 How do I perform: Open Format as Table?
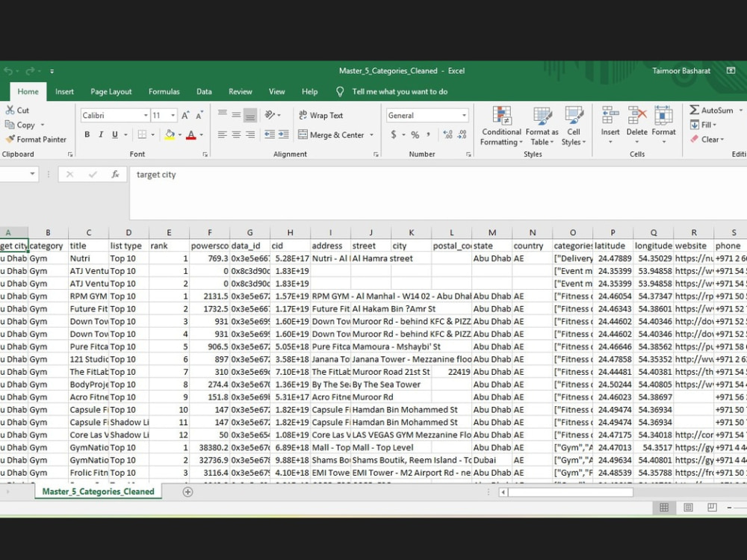click(542, 126)
